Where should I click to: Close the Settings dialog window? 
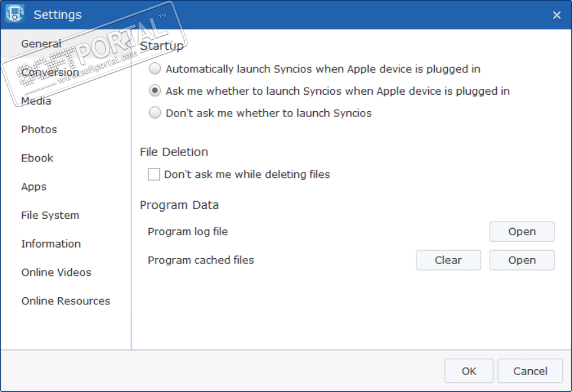point(556,14)
